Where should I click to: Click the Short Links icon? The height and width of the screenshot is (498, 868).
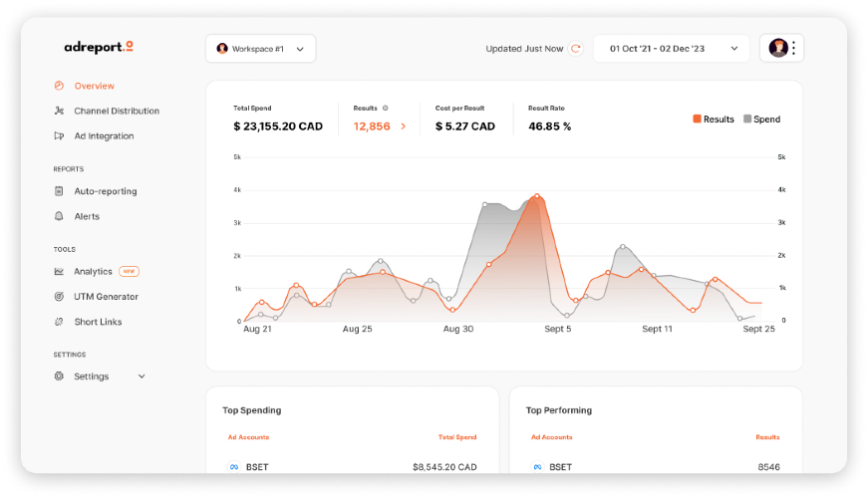(x=60, y=322)
